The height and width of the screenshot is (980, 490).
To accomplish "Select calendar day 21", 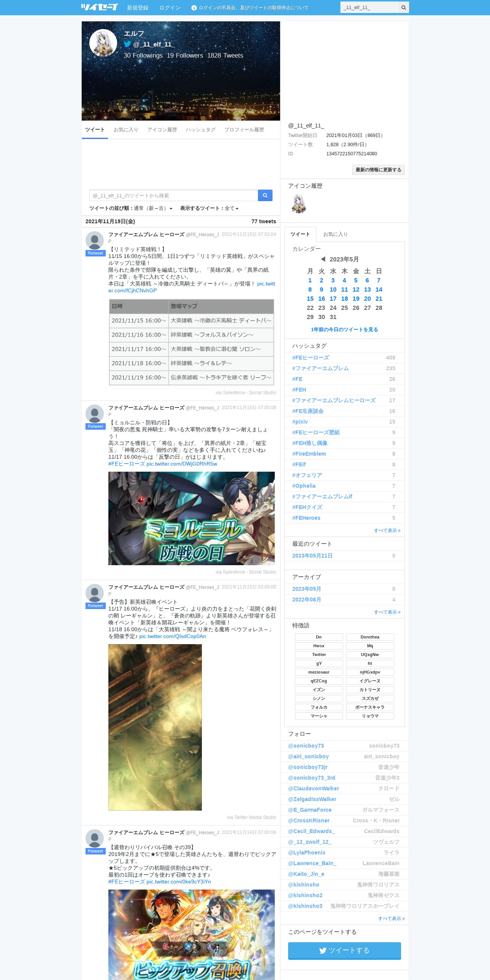I will click(379, 299).
